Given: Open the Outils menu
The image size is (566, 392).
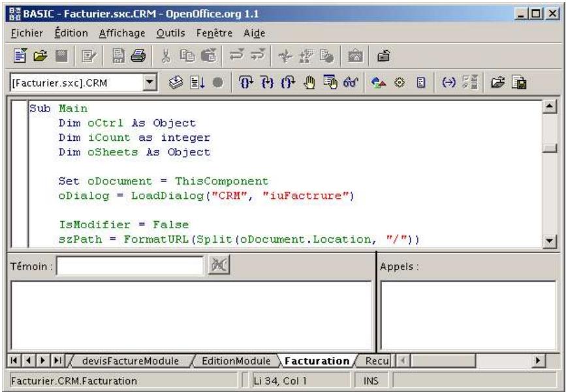Looking at the screenshot, I should (x=171, y=33).
